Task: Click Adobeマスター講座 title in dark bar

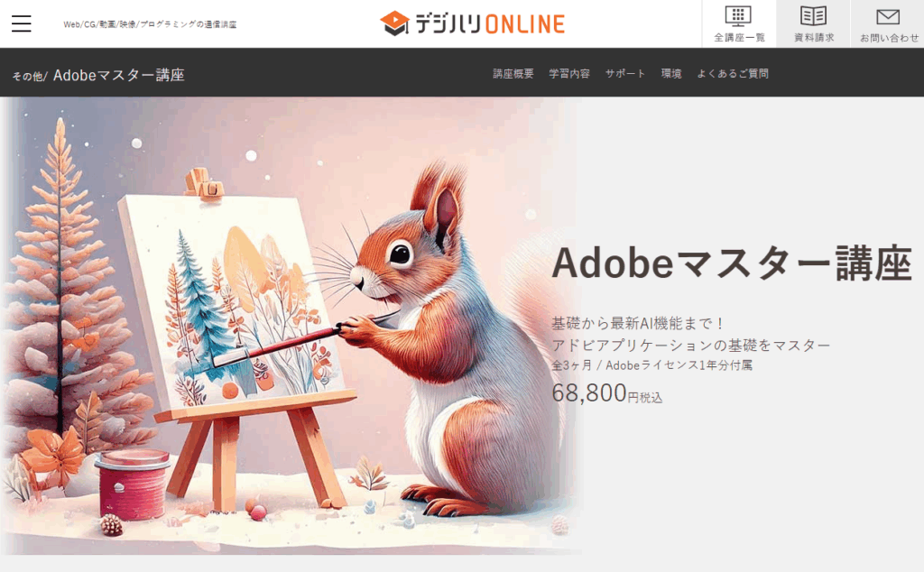Action: point(118,75)
